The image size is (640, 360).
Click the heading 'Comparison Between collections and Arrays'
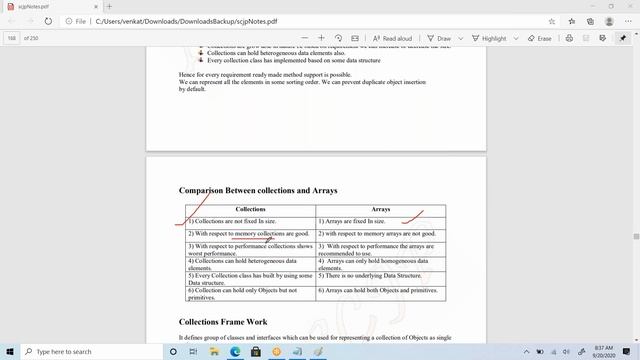[x=258, y=190]
